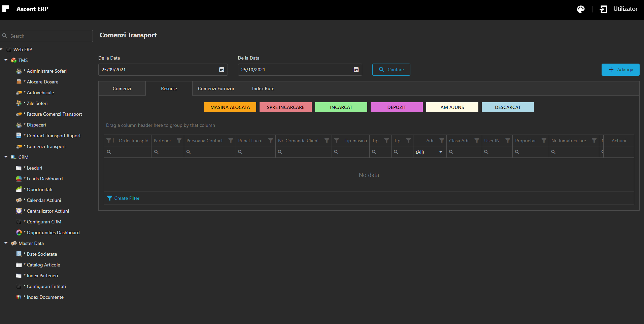Screen dimensions: 644x324
Task: Click filter icon on Punct Lucru column
Action: click(x=270, y=141)
